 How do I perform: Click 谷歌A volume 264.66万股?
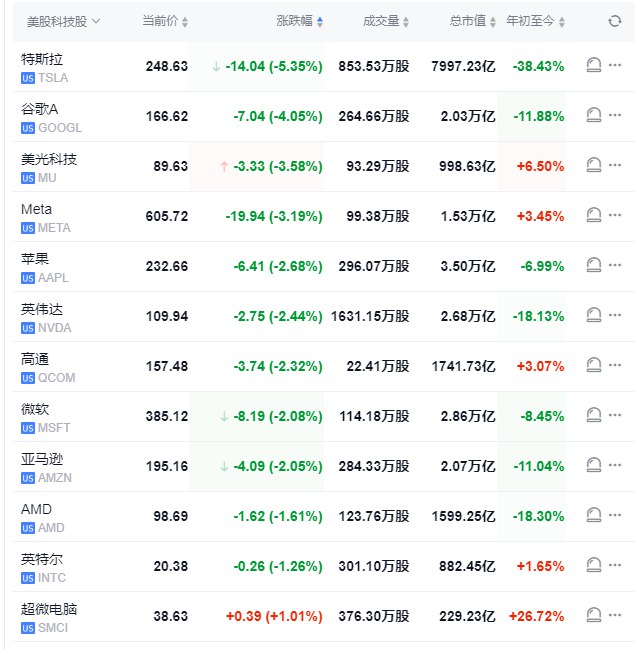pos(374,116)
